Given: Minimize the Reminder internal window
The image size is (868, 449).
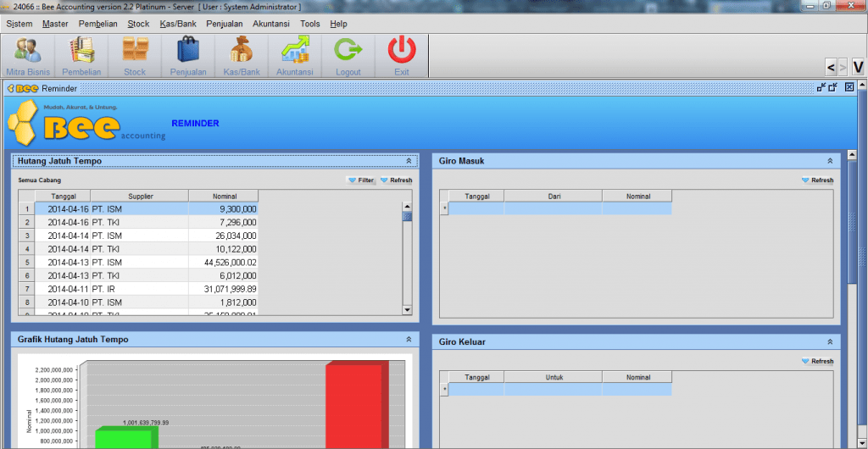Looking at the screenshot, I should (821, 86).
